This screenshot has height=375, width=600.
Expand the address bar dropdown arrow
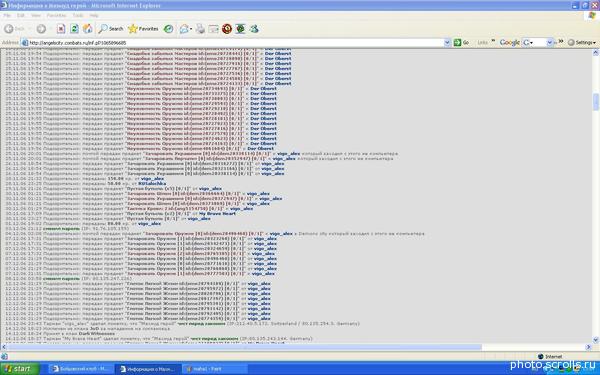447,43
